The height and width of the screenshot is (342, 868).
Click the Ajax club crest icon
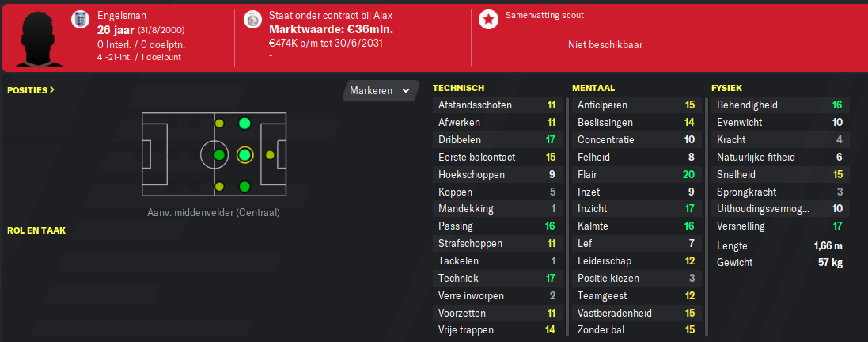(x=252, y=20)
